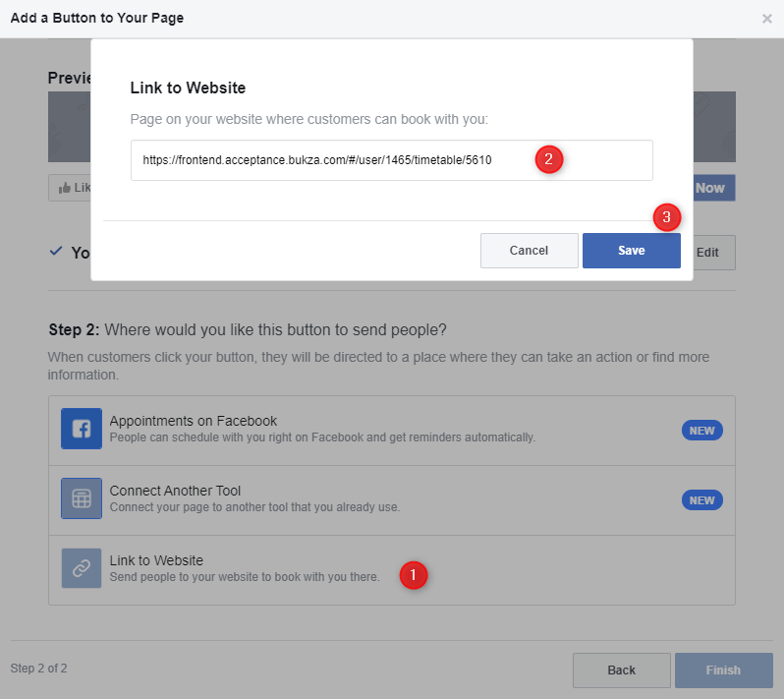Click the Facebook logo icon beside Appointments
Screen dimensions: 784x699
(x=82, y=429)
